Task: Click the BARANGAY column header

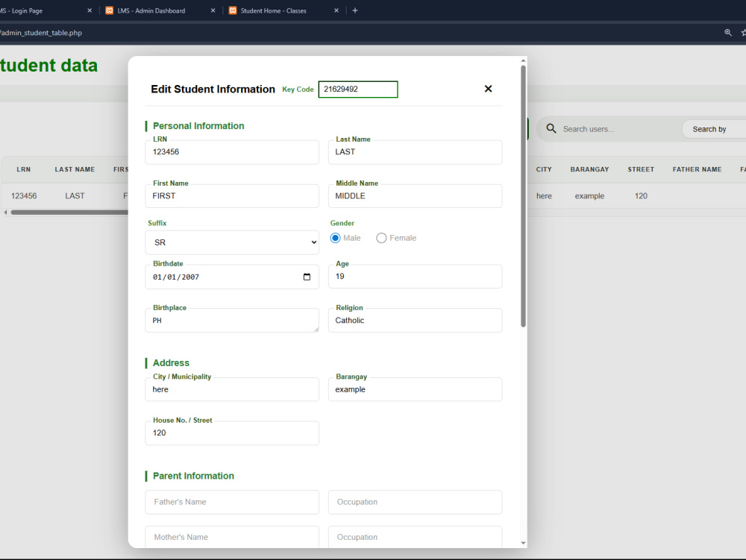Action: pyautogui.click(x=589, y=169)
